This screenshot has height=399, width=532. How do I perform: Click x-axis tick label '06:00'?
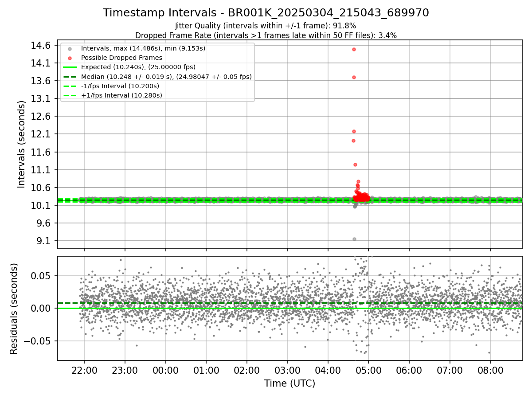[409, 370]
